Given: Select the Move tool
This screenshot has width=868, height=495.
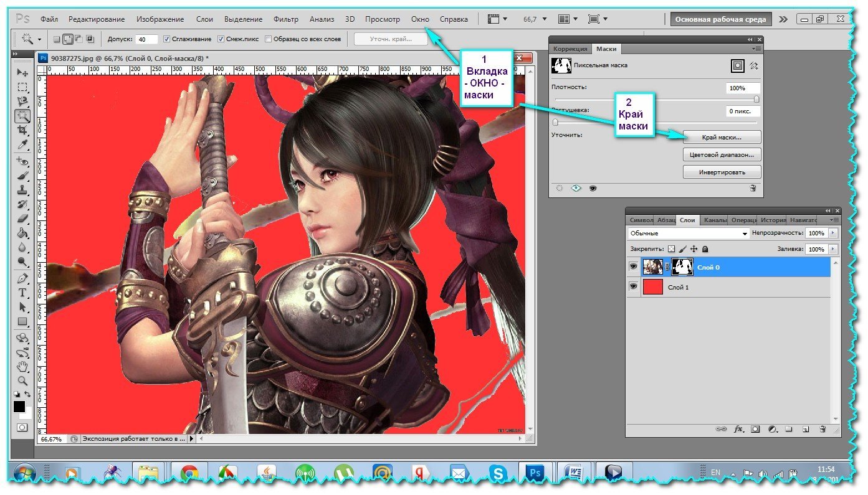Looking at the screenshot, I should pos(22,73).
